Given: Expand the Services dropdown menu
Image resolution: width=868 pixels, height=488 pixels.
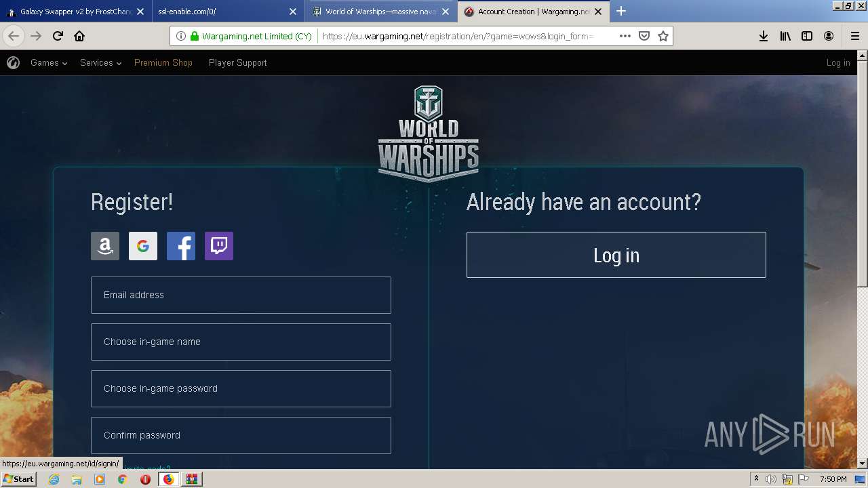Looking at the screenshot, I should point(100,63).
